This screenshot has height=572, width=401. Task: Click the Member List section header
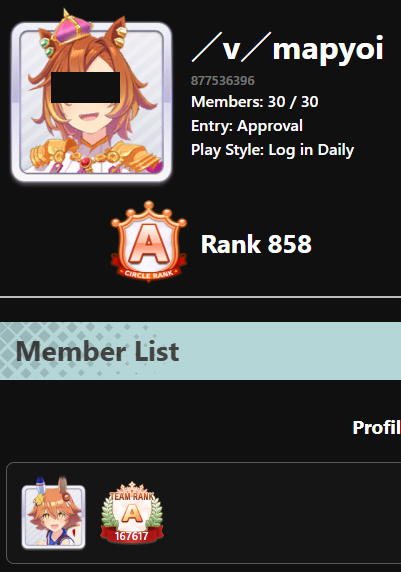[x=200, y=351]
